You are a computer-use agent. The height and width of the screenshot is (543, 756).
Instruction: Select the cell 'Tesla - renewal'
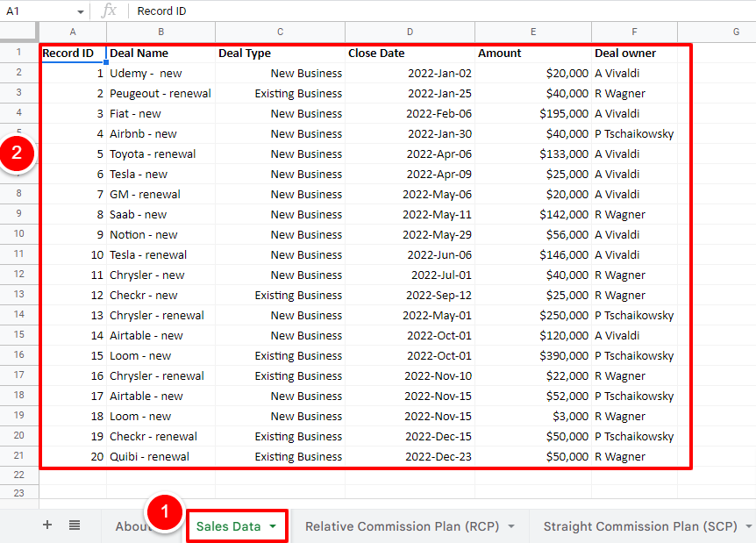pos(161,255)
